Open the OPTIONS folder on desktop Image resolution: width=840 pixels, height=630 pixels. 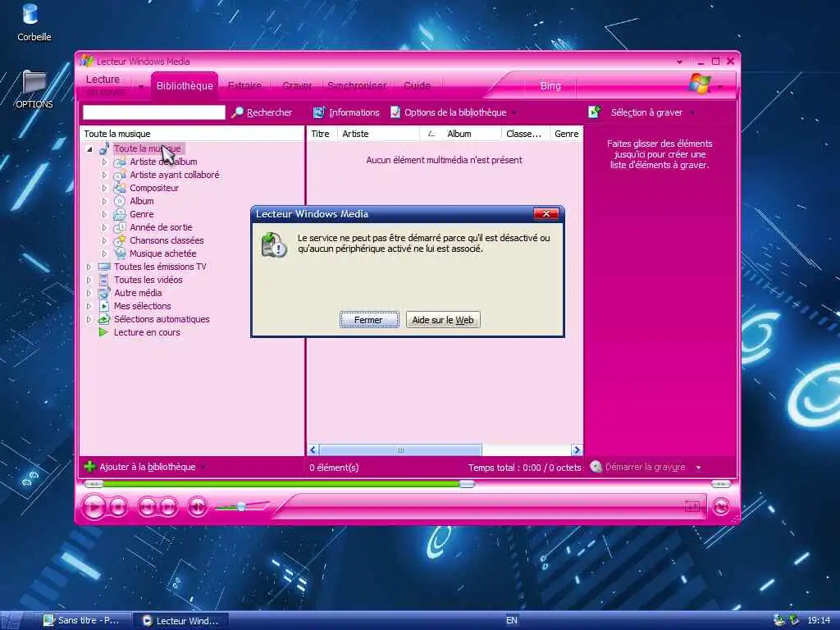point(34,89)
